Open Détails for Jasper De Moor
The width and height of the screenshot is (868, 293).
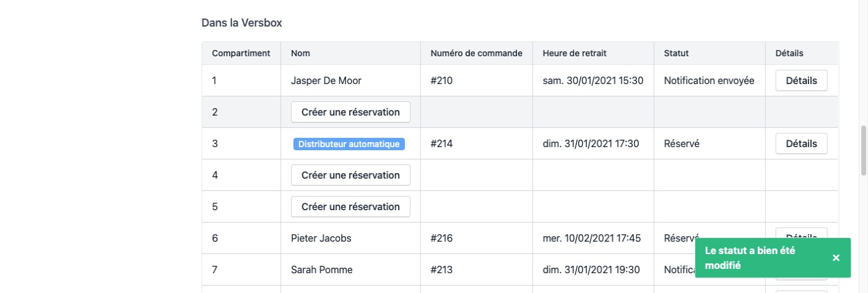[801, 80]
